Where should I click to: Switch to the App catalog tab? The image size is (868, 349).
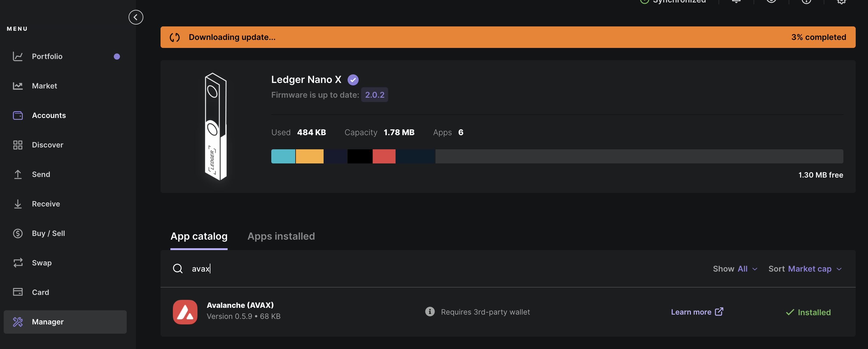click(199, 236)
